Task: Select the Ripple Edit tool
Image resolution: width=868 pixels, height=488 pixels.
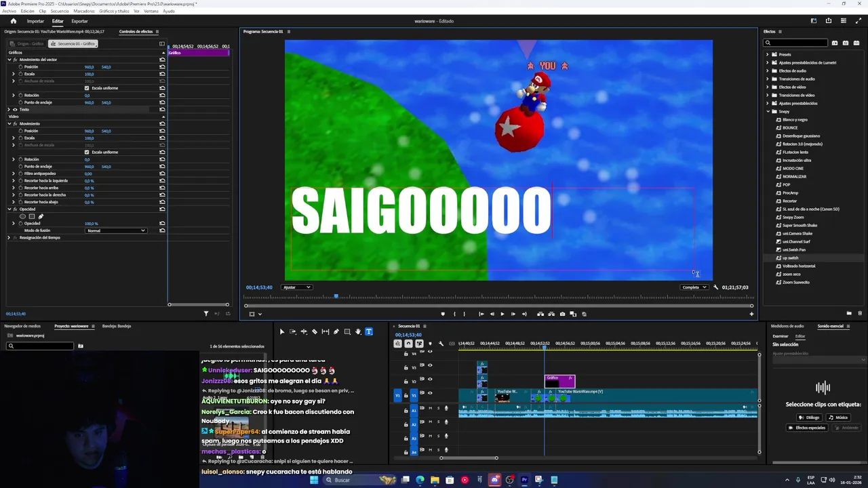Action: coord(304,331)
